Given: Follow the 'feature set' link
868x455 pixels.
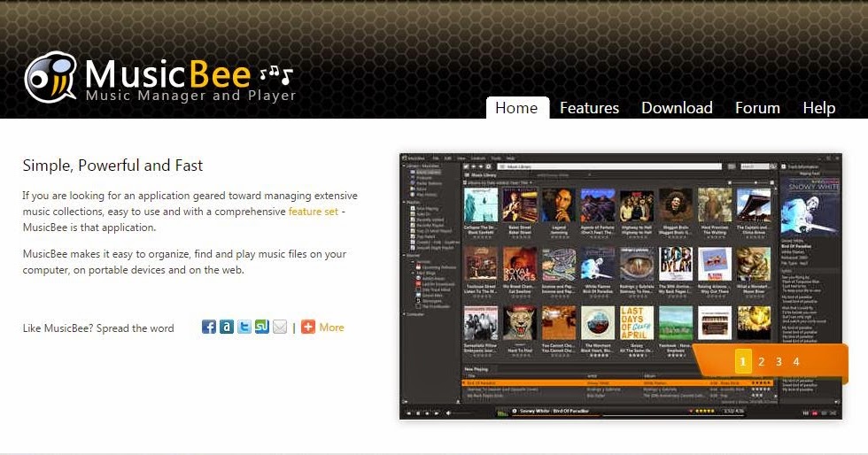Looking at the screenshot, I should click(314, 212).
